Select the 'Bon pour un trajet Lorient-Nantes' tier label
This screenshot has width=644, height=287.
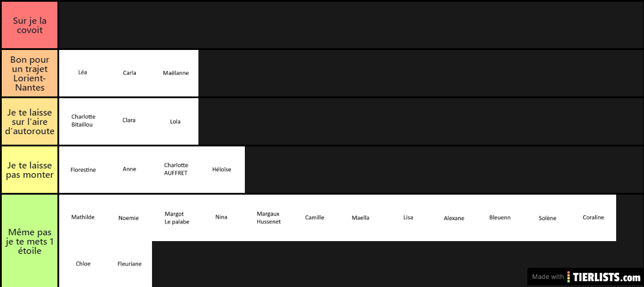click(x=30, y=74)
